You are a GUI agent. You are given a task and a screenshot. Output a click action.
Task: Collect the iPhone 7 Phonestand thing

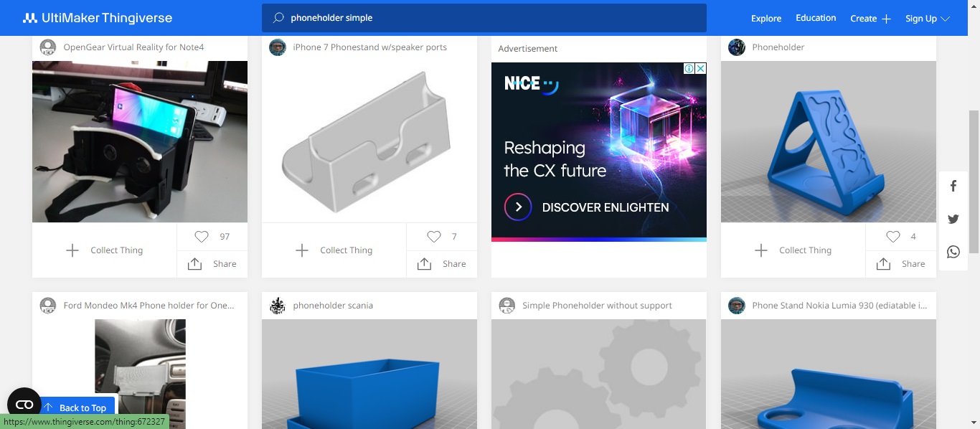point(334,250)
